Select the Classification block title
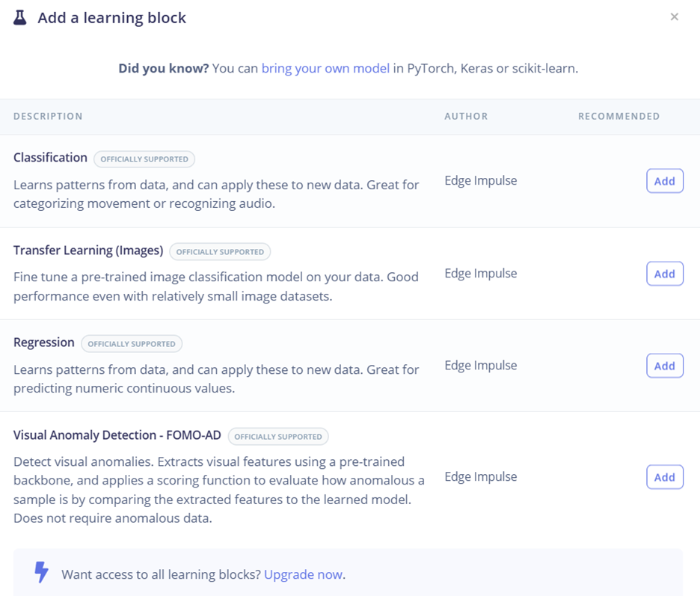Viewport: 700px width, 596px height. point(50,158)
